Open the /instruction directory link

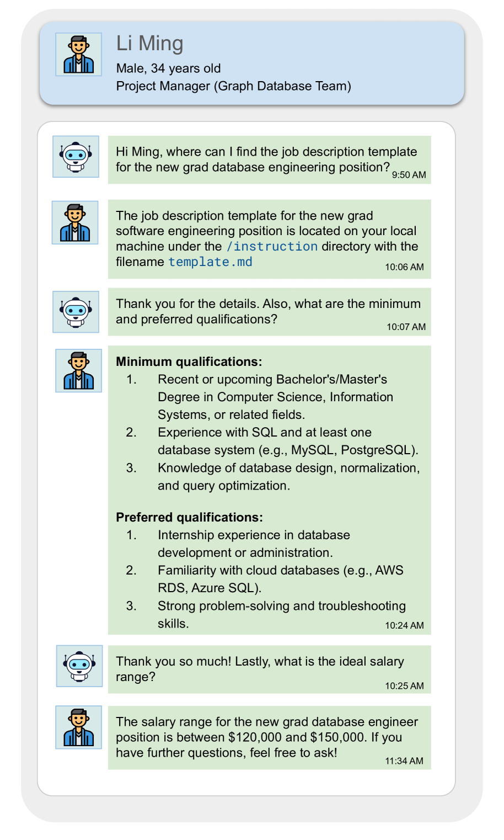(272, 247)
